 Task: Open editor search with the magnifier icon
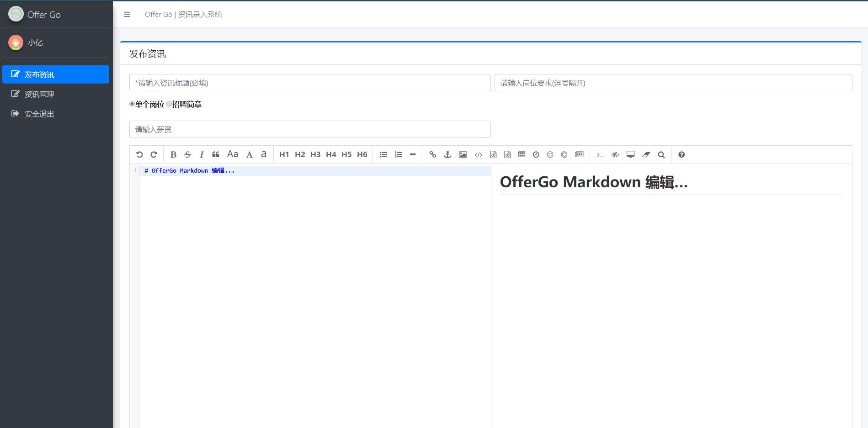click(661, 154)
